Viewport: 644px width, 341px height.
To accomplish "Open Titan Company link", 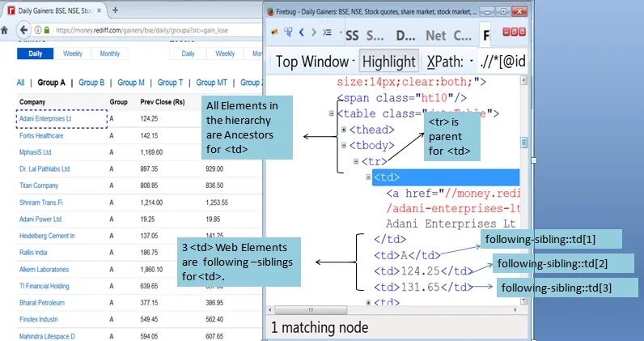I will click(39, 185).
